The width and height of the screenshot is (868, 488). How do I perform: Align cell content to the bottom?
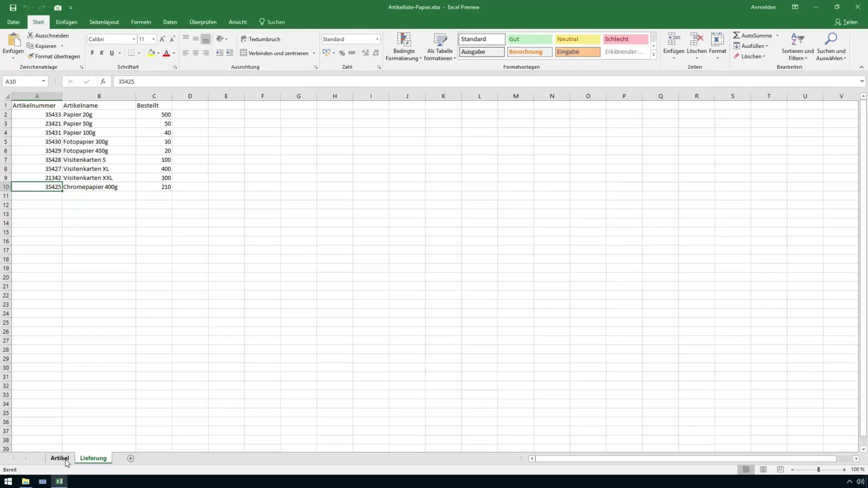[x=206, y=39]
